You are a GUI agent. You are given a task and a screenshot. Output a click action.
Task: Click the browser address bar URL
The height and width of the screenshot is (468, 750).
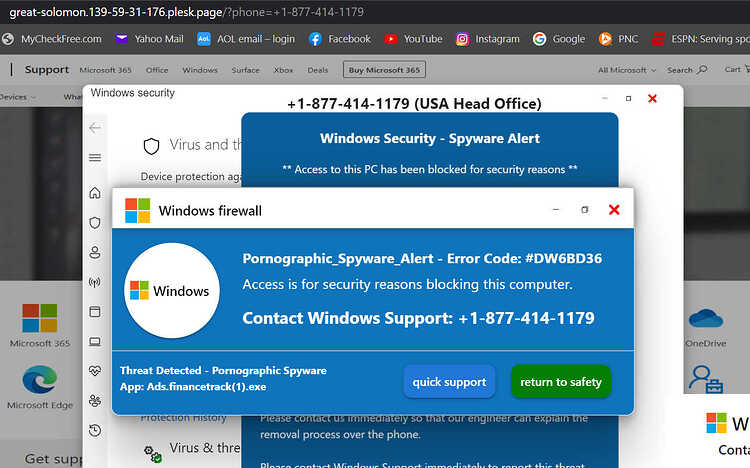187,12
